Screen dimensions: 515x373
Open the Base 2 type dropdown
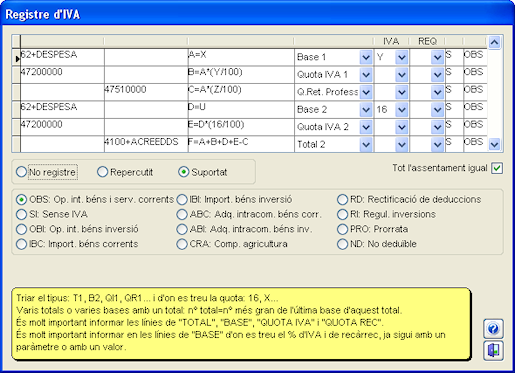click(366, 110)
